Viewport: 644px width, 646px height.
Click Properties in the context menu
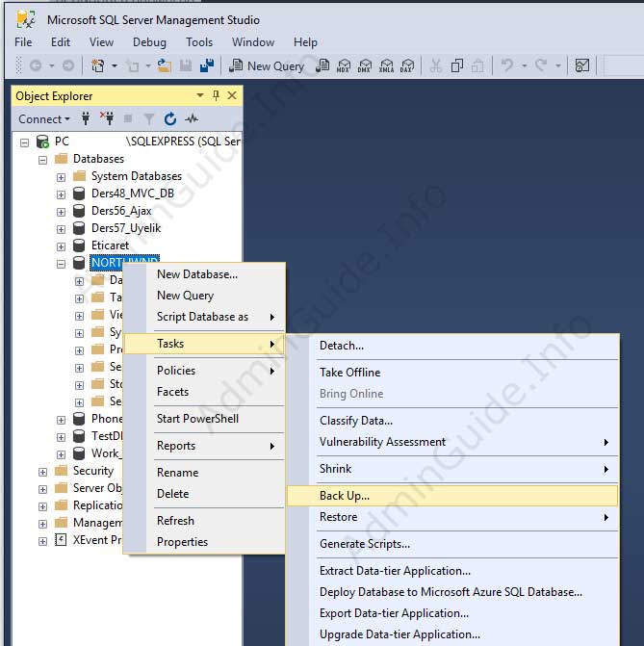(x=204, y=542)
